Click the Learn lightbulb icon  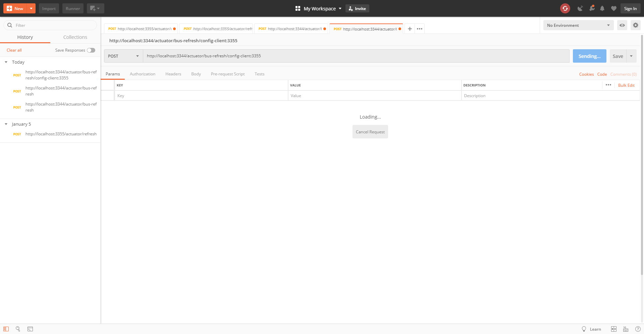584,329
